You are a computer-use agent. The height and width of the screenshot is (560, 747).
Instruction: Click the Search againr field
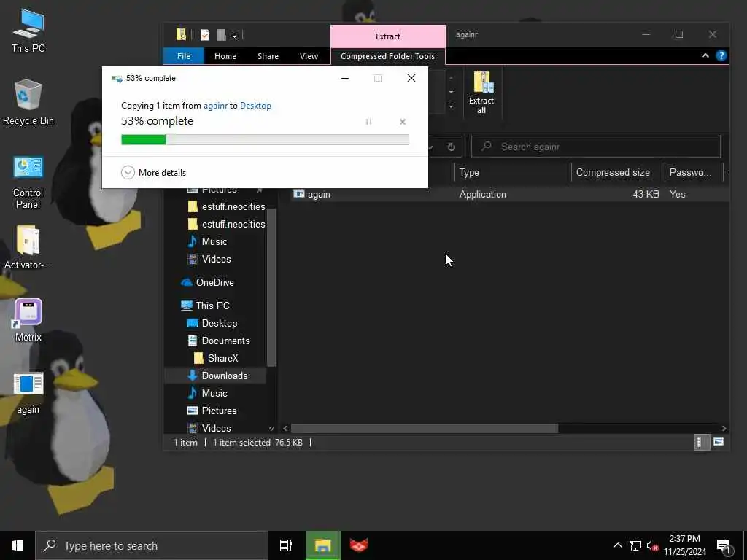[595, 147]
